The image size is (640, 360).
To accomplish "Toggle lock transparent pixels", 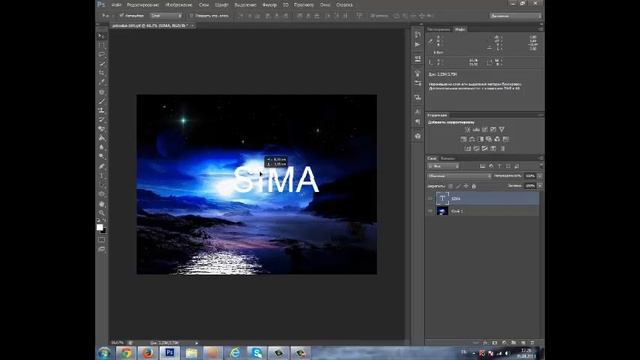I will [x=451, y=186].
